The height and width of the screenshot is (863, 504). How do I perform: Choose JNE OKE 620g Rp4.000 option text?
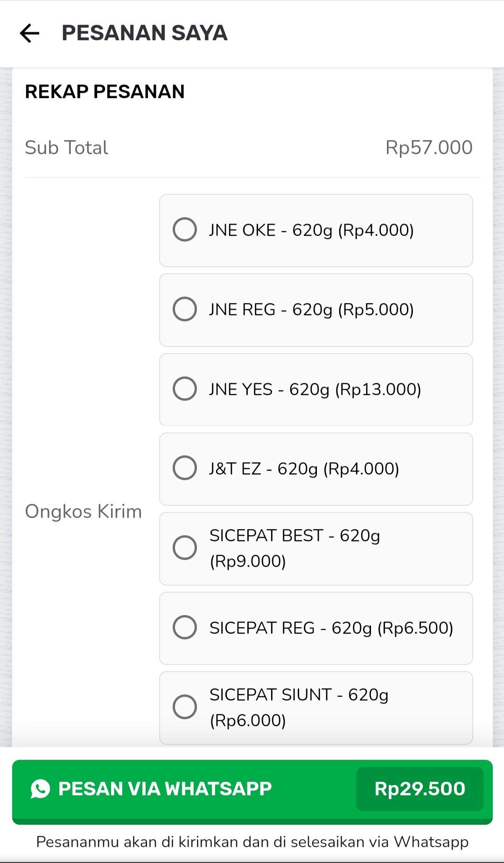[311, 230]
